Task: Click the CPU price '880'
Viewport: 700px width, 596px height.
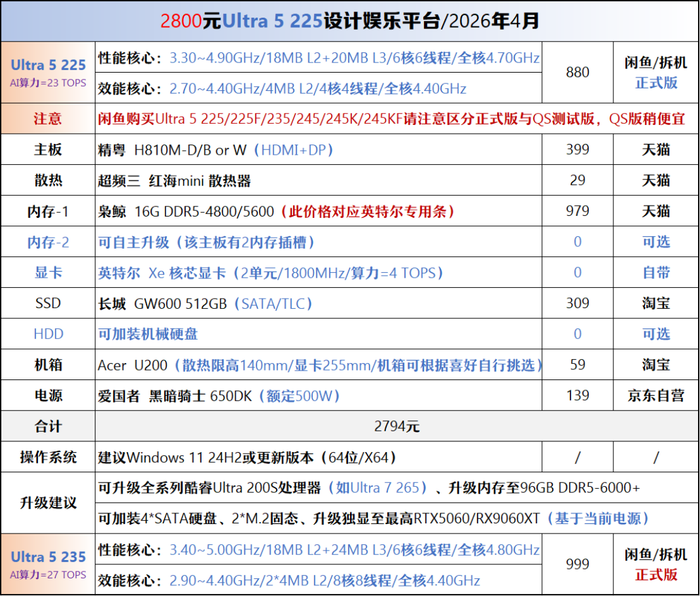Action: (x=577, y=72)
